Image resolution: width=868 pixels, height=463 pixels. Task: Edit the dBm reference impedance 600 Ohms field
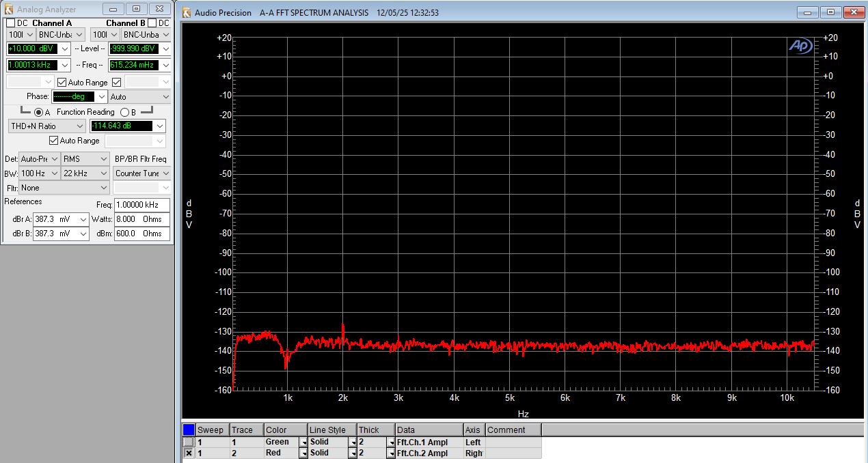click(141, 233)
